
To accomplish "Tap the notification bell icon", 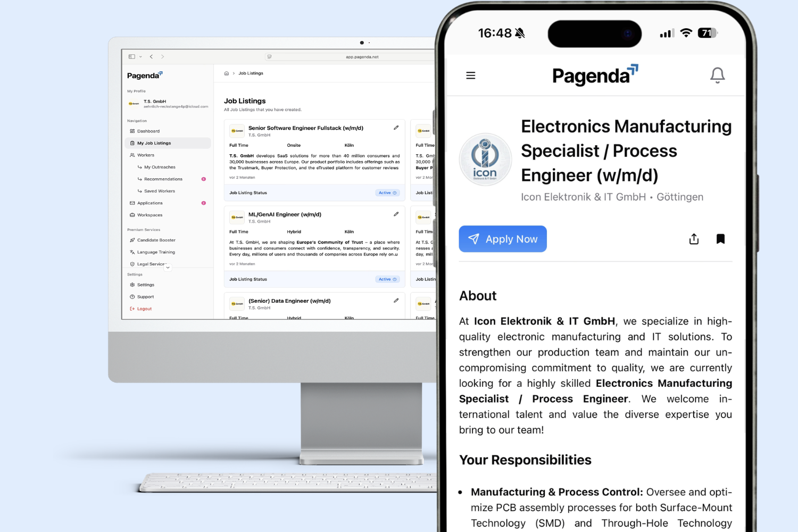I will [717, 75].
